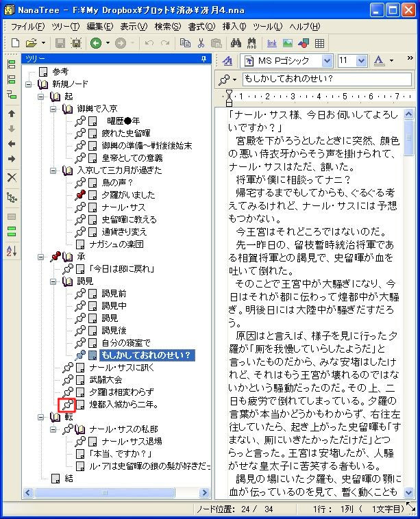Image resolution: width=420 pixels, height=519 pixels.
Task: Insert a link with the link icon
Action: coord(271,43)
